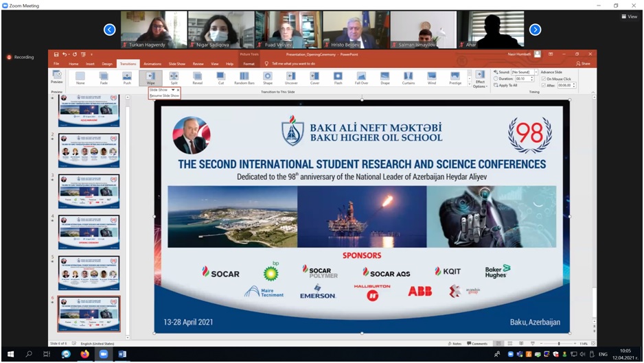Screen dimensions: 644x363
Task: Adjust the zoom slider in status bar
Action: point(558,343)
